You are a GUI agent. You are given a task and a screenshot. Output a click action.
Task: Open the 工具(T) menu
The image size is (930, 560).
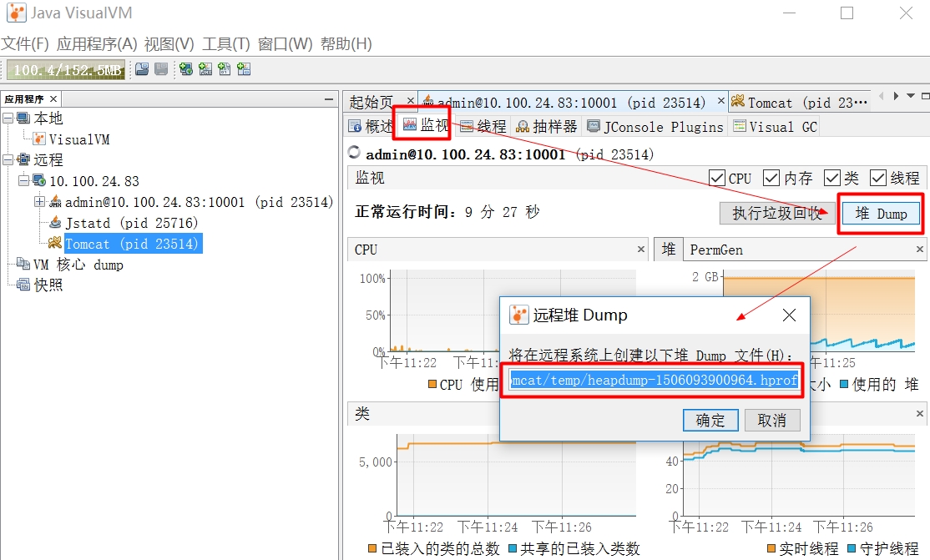tap(226, 44)
